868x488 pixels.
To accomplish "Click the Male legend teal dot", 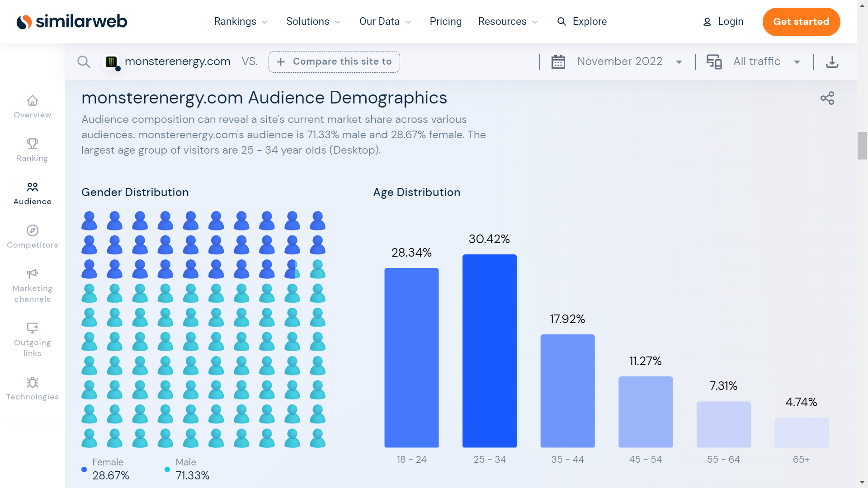I will click(167, 469).
